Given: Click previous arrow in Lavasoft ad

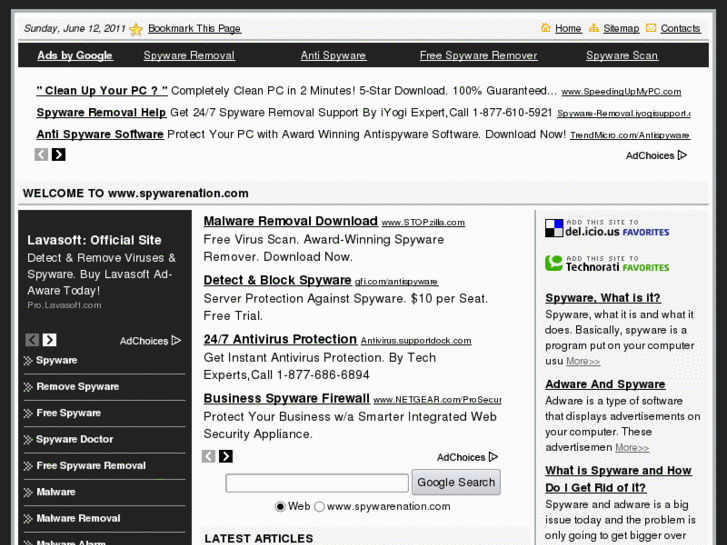Looking at the screenshot, I should (x=32, y=340).
